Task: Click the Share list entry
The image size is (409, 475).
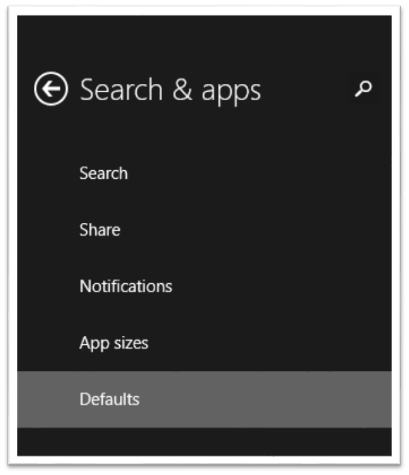Action: pos(204,230)
